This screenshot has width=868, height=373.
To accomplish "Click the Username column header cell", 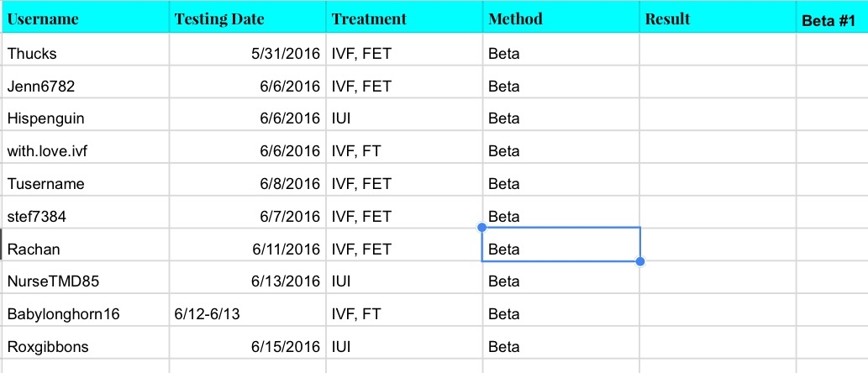I will click(85, 18).
